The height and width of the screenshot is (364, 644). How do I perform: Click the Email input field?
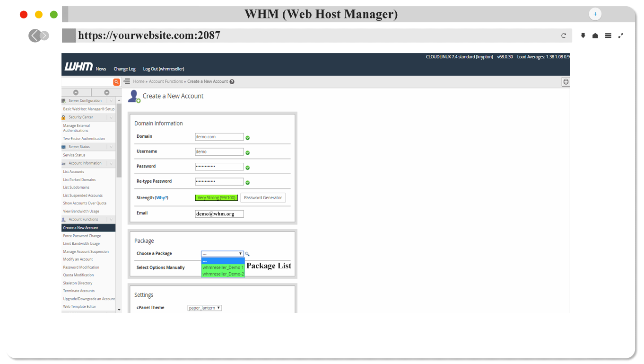[219, 214]
